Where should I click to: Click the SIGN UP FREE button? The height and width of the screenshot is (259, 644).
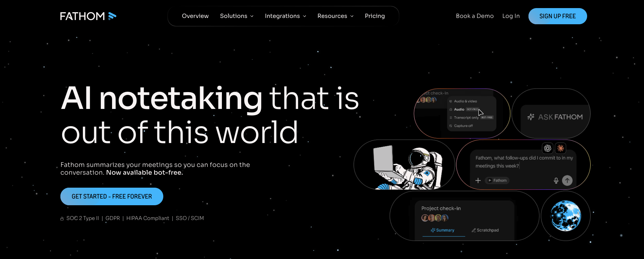click(x=558, y=16)
